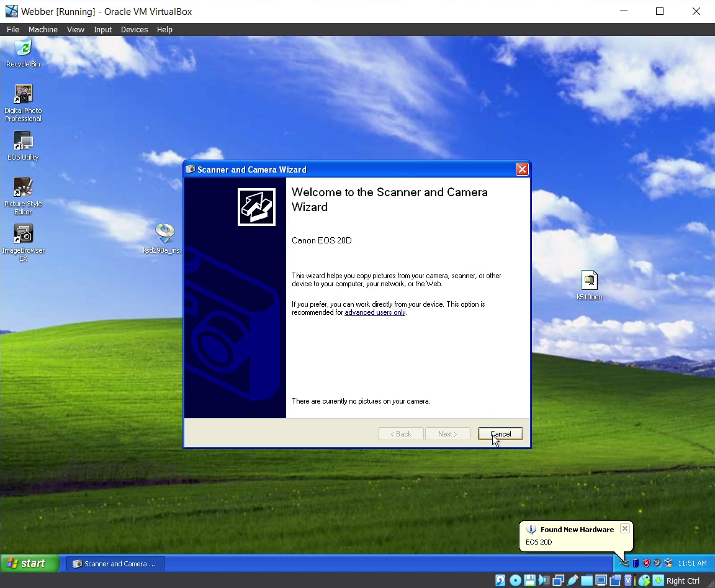Click the Windows Security Alert tray icon
This screenshot has height=588, width=715.
pyautogui.click(x=646, y=563)
